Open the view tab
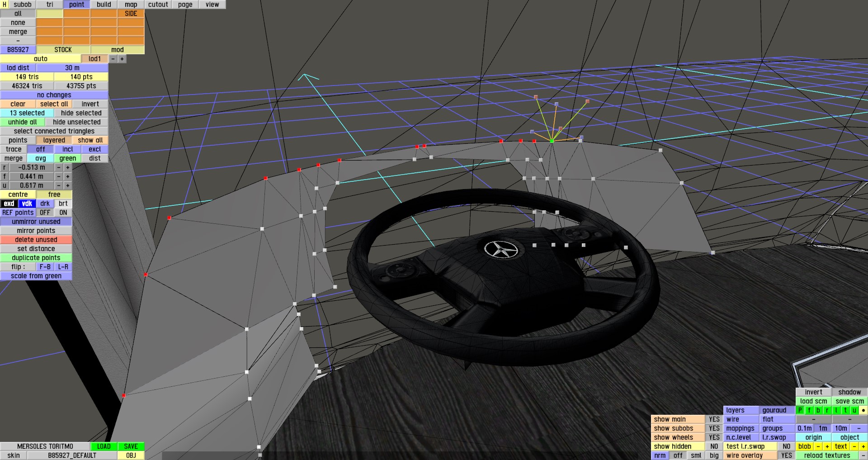Viewport: 868px width, 460px height. (212, 5)
